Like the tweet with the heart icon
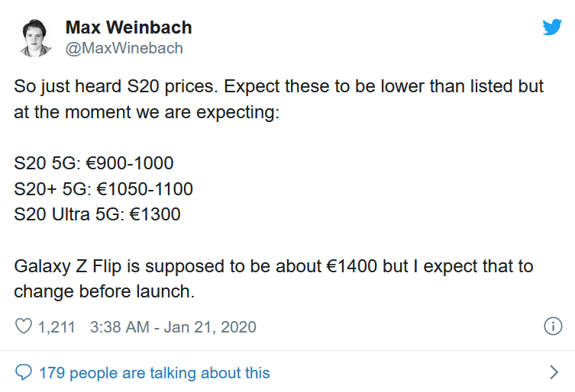 point(24,327)
